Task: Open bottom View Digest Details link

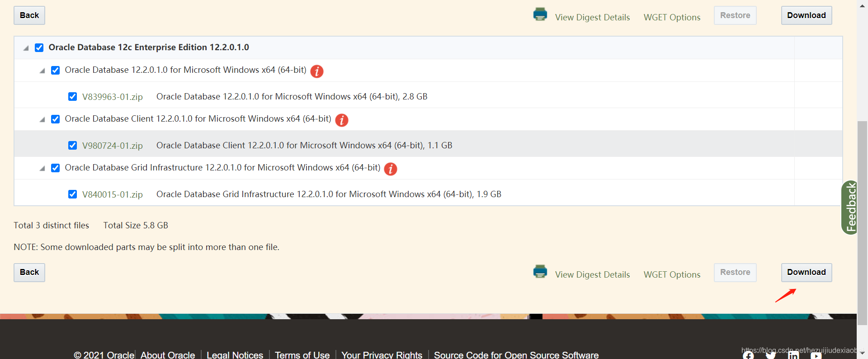Action: tap(592, 274)
